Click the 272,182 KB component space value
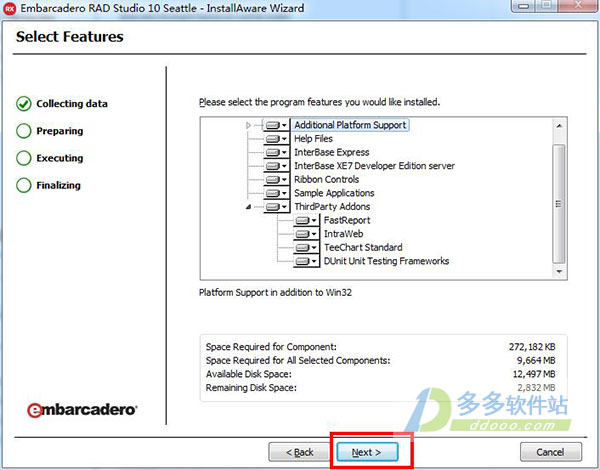600x470 pixels. click(532, 347)
